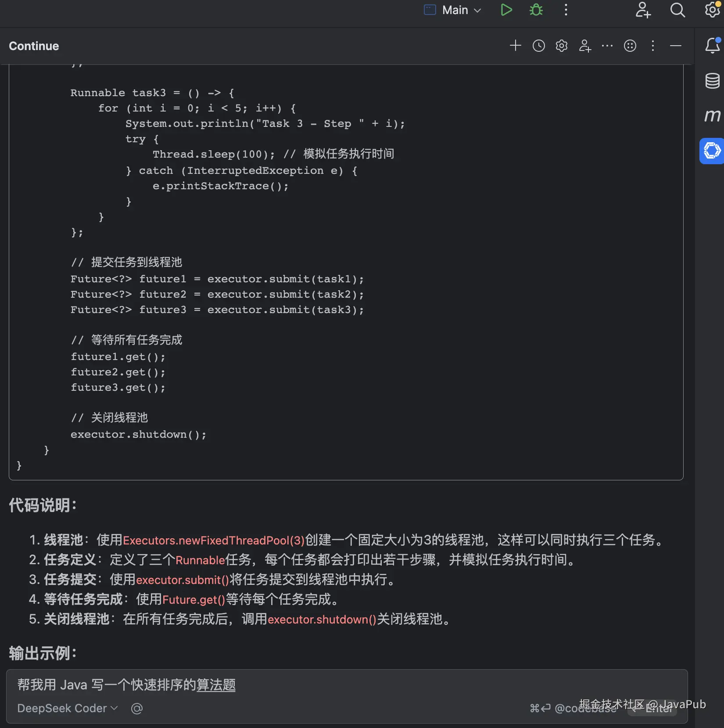
Task: Open the Notifications bell in right sidebar
Action: 712,46
